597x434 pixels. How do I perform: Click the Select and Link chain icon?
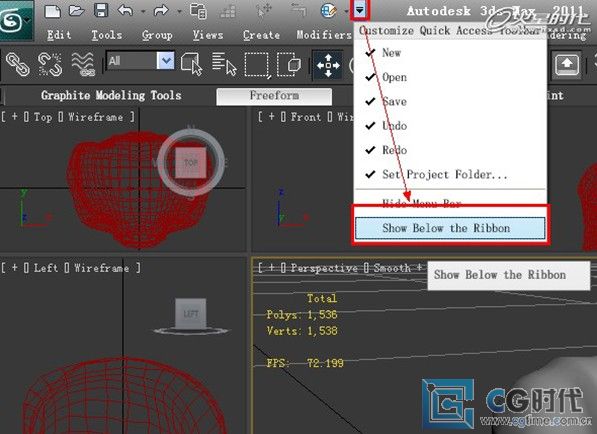(x=18, y=64)
